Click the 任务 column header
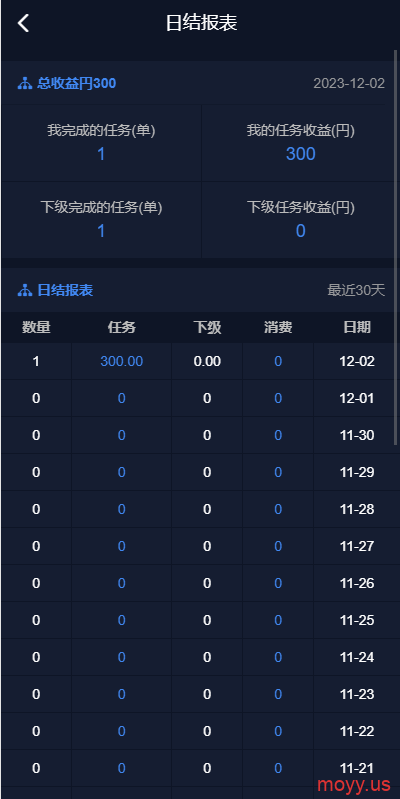The width and height of the screenshot is (400, 799). [x=122, y=327]
